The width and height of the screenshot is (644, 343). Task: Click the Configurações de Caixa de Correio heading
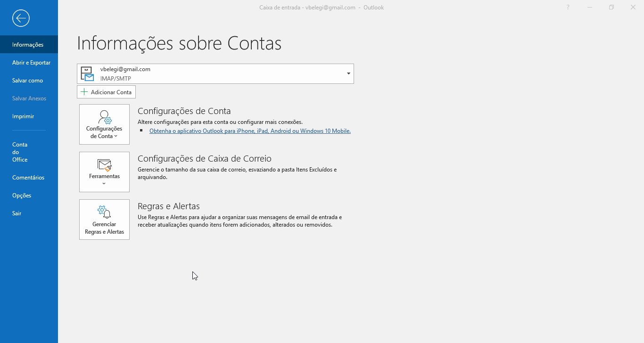tap(205, 159)
